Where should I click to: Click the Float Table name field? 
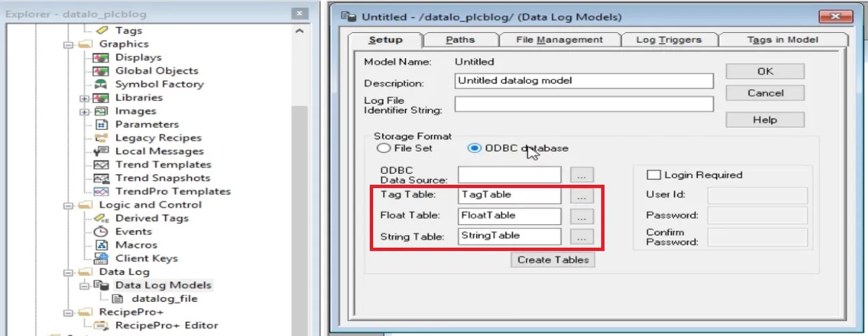(x=510, y=216)
